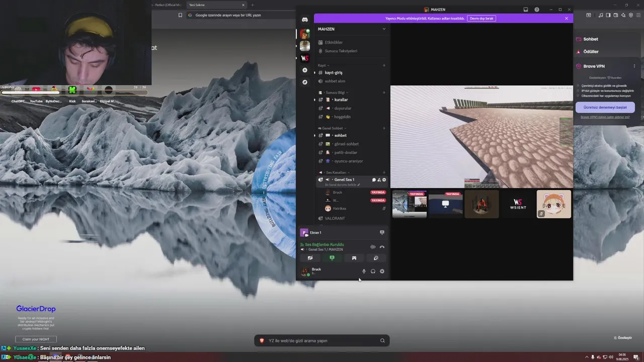This screenshot has width=644, height=362.
Task: Open Discord help question mark icon
Action: pos(537,10)
